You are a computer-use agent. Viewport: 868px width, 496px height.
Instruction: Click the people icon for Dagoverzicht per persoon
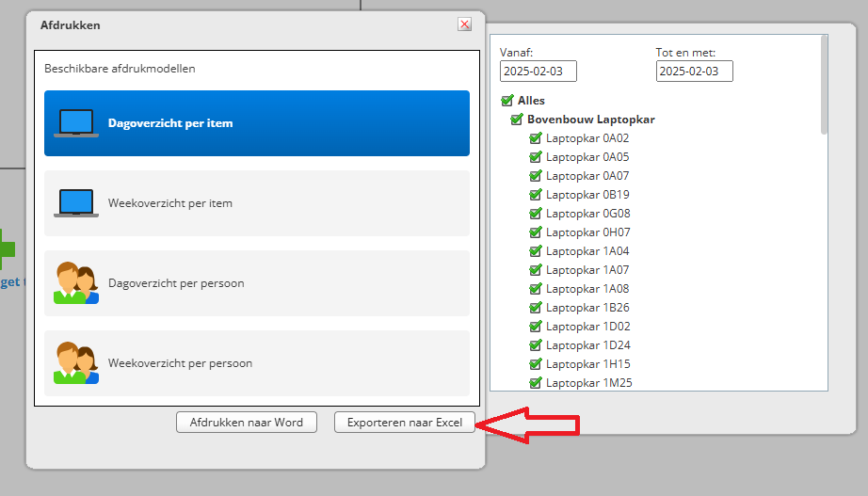coord(76,283)
